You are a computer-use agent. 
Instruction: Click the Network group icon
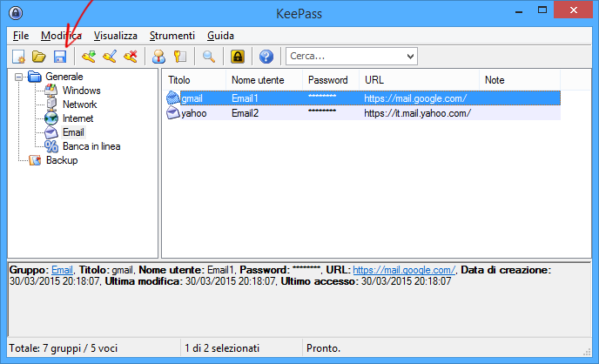pyautogui.click(x=51, y=104)
